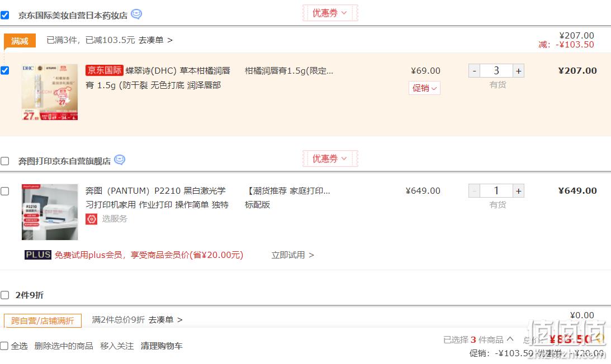
Task: Uncheck the DHC lip balm item checkbox
Action: click(4, 70)
